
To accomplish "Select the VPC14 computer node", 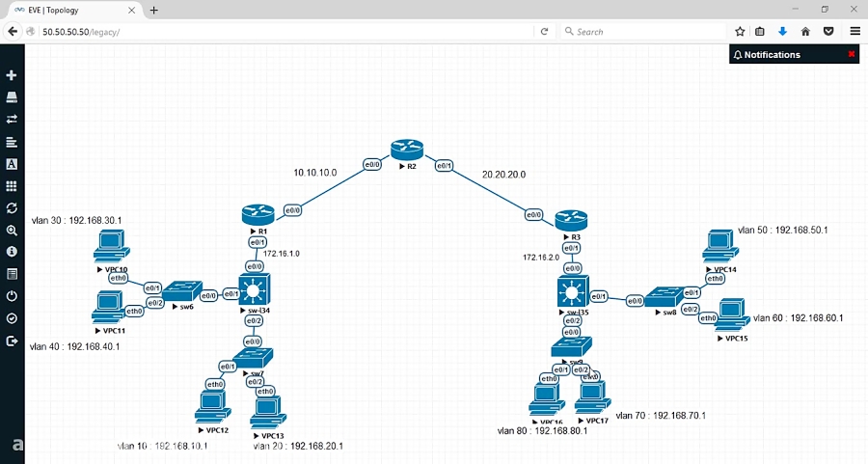I will coord(720,247).
